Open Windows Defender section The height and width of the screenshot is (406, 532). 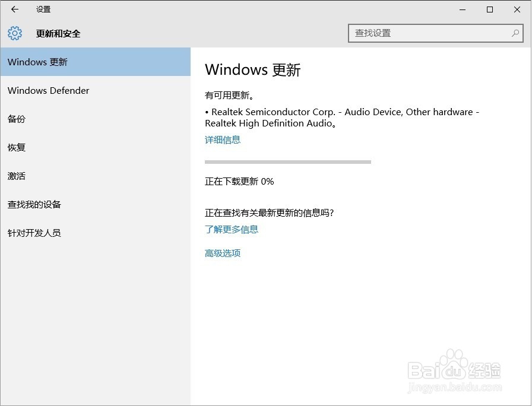(96, 90)
